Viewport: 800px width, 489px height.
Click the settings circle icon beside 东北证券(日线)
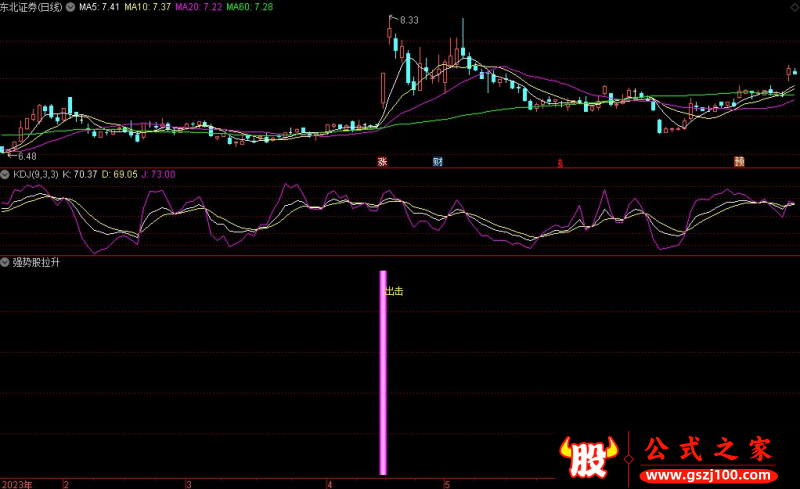(69, 7)
